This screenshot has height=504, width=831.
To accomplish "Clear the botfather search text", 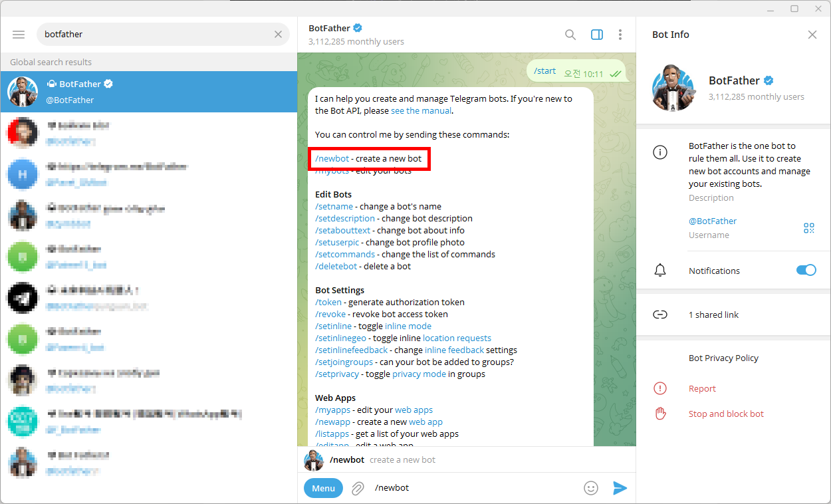I will (x=279, y=34).
